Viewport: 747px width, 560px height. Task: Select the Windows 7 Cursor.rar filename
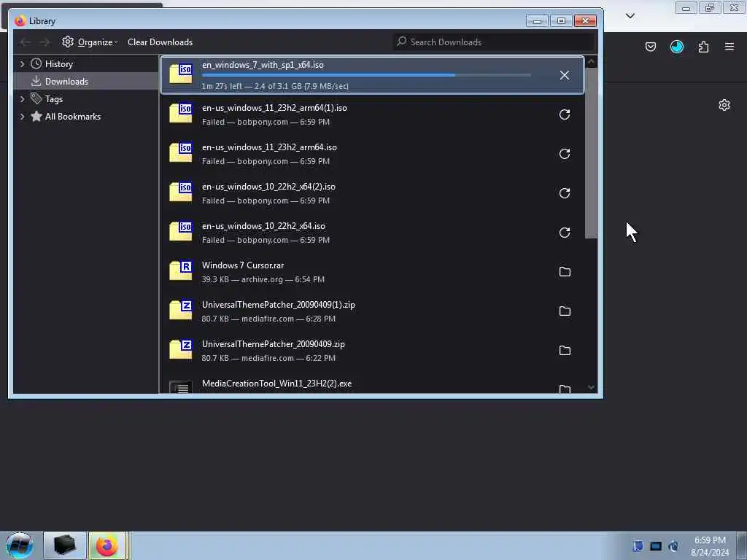(x=243, y=265)
